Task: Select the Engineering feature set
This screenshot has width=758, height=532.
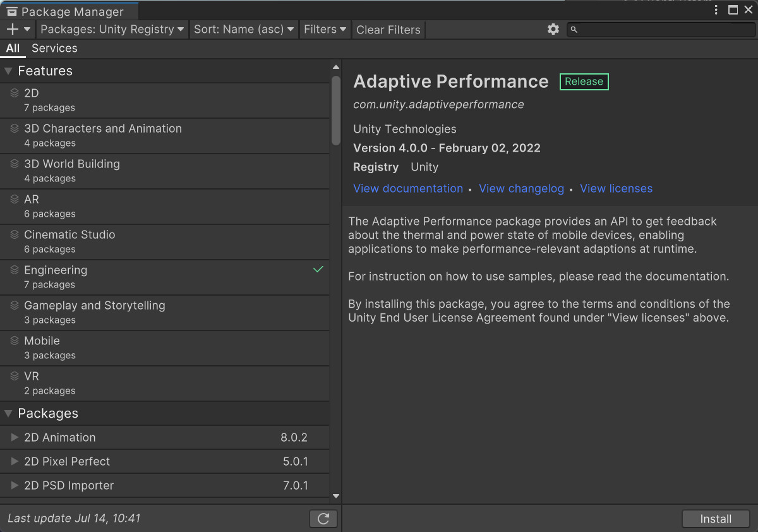Action: coord(165,277)
